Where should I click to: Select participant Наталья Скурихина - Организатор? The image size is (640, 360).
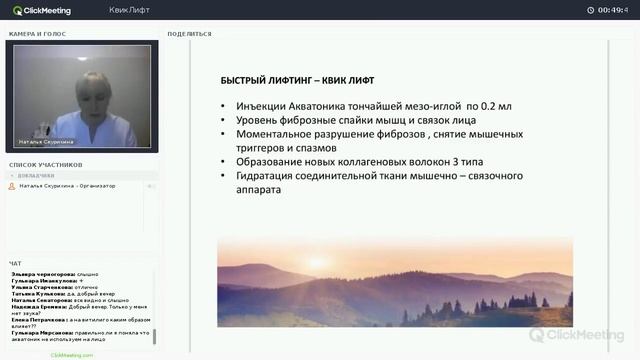click(x=67, y=186)
